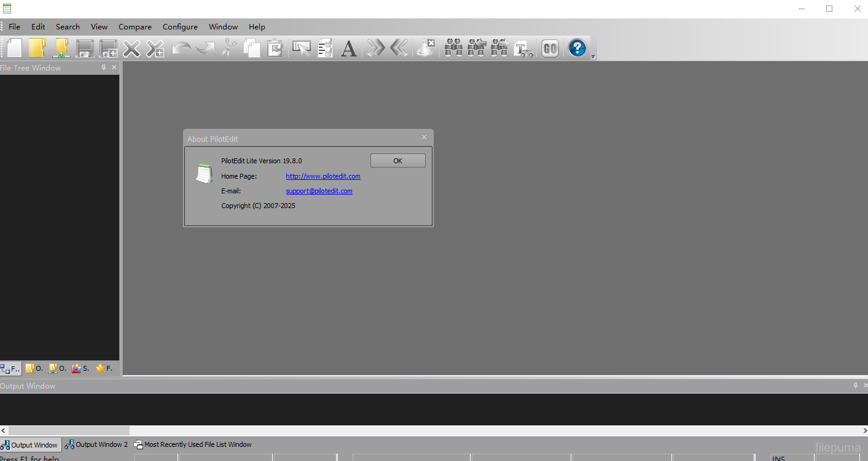Open FTP file via folder with green network icon

click(61, 48)
